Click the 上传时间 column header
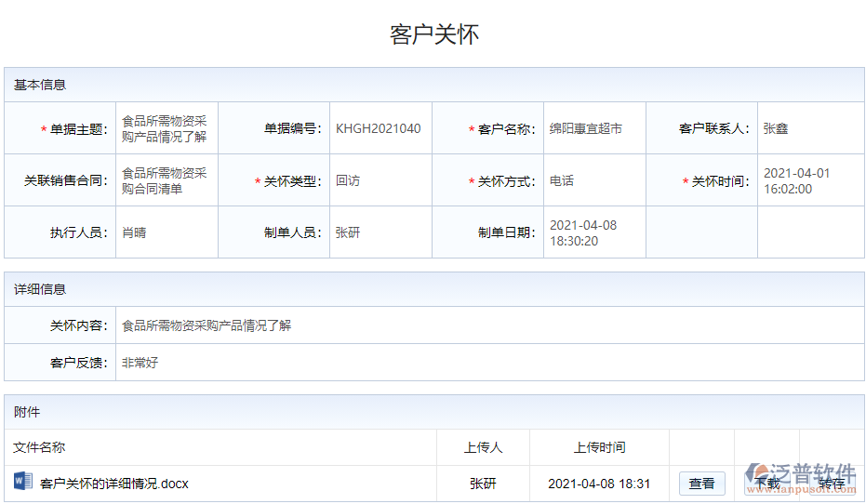 click(x=599, y=447)
